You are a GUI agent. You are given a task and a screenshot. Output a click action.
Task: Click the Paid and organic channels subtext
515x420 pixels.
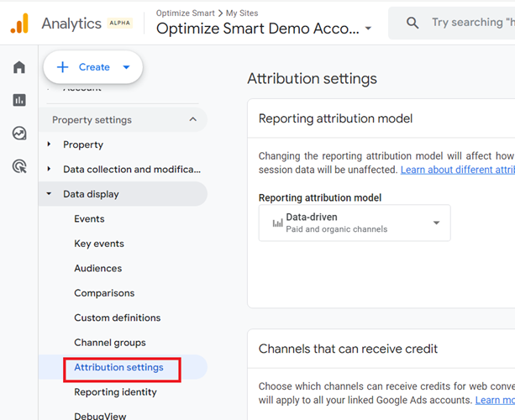point(337,229)
